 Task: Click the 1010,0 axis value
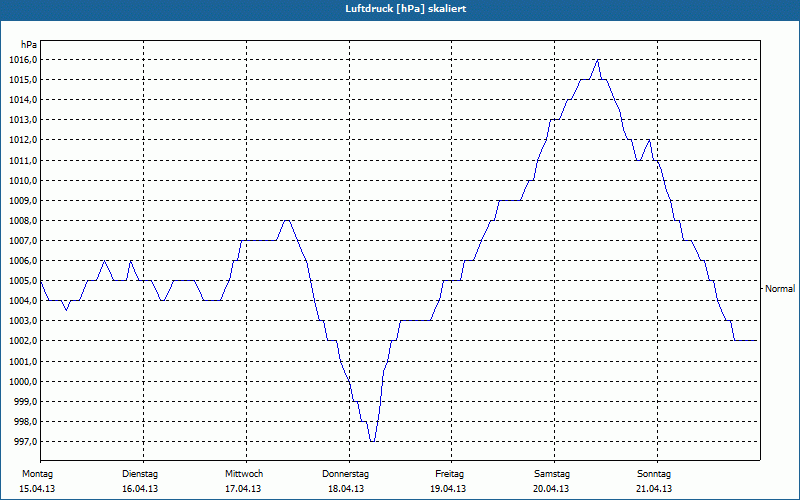coord(23,180)
